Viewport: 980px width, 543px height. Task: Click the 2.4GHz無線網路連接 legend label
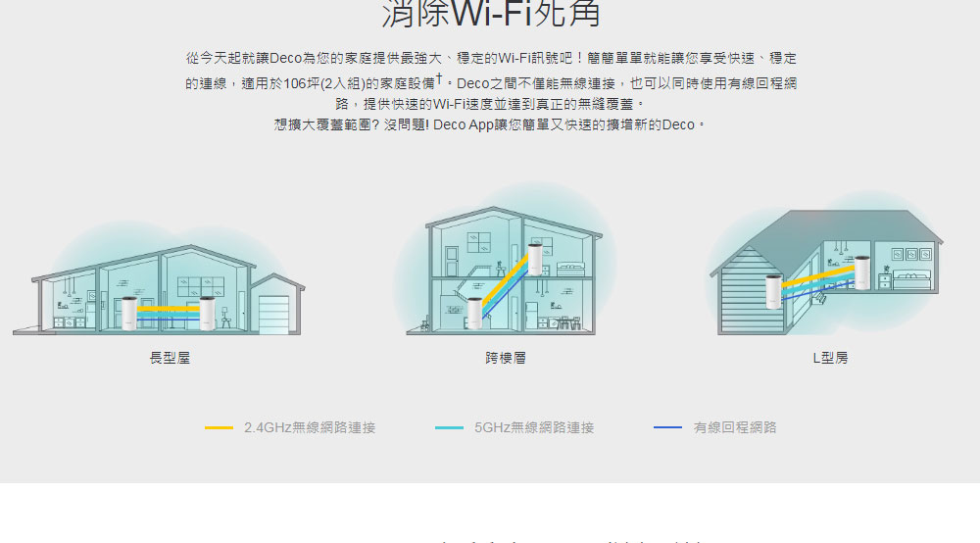pos(310,427)
